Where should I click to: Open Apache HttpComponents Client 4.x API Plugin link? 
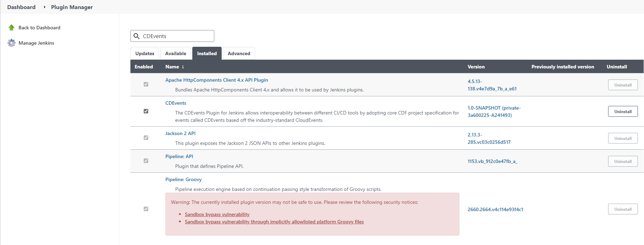(217, 80)
